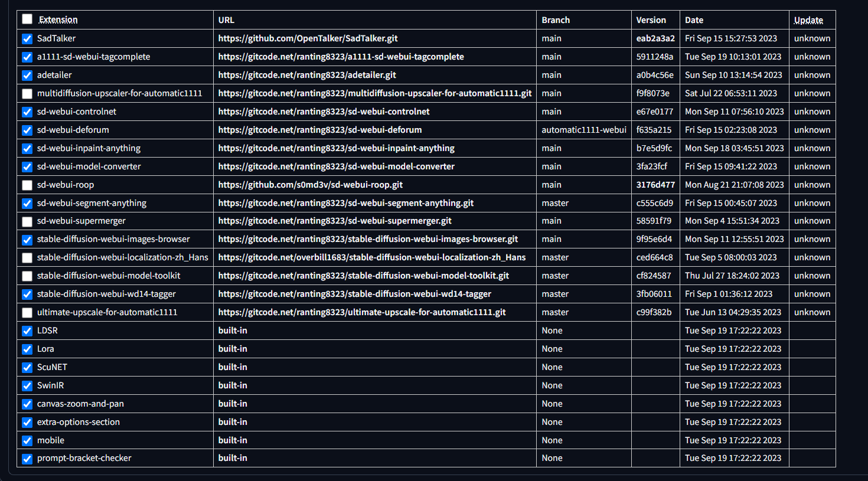This screenshot has height=481, width=868.
Task: Disable the mobile built-in extension
Action: (x=27, y=440)
